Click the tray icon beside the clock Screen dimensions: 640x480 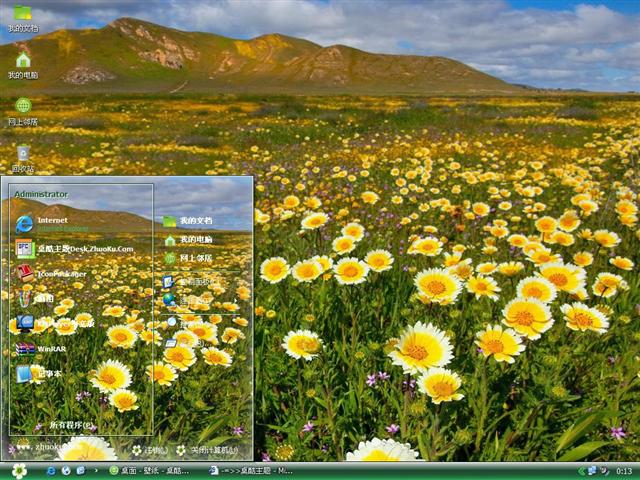(605, 471)
